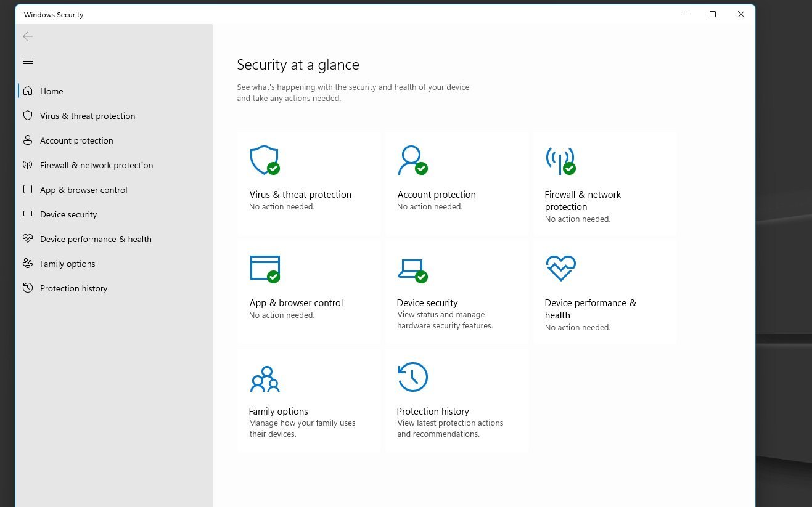Open the Account protection tile title
Viewport: 812px width, 507px height.
[437, 195]
